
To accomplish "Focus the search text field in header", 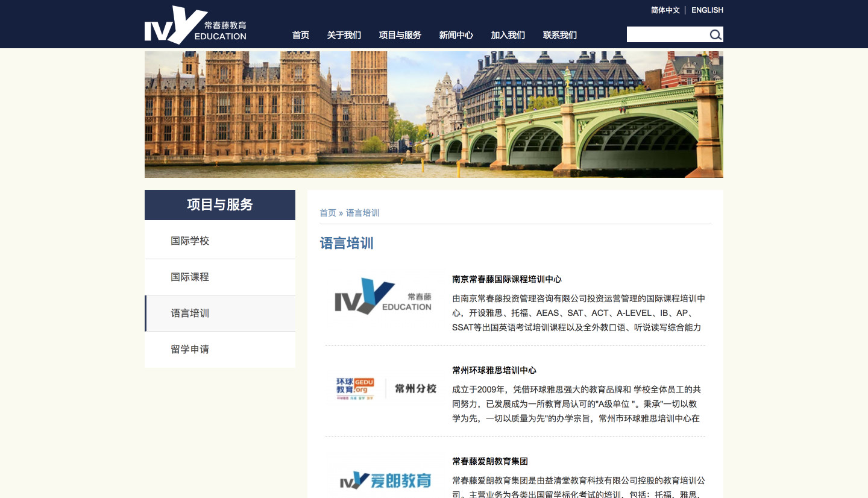I will (667, 35).
